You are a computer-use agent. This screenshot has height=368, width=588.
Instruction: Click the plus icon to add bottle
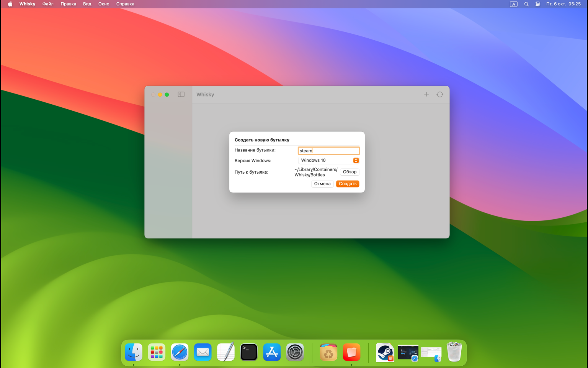426,94
